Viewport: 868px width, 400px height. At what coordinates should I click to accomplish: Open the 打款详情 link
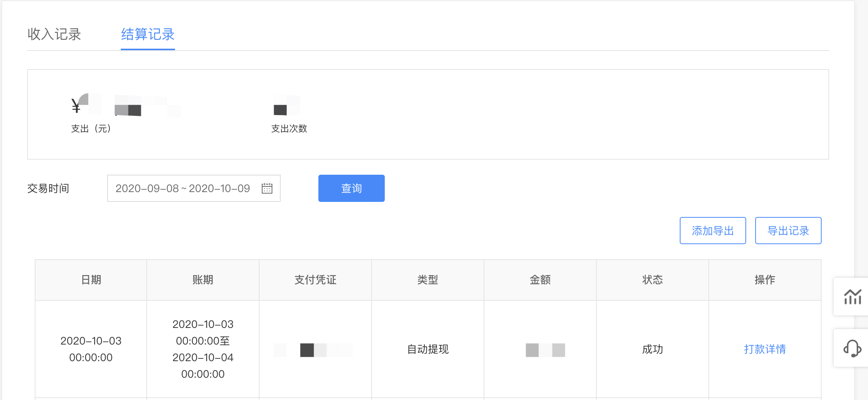765,349
